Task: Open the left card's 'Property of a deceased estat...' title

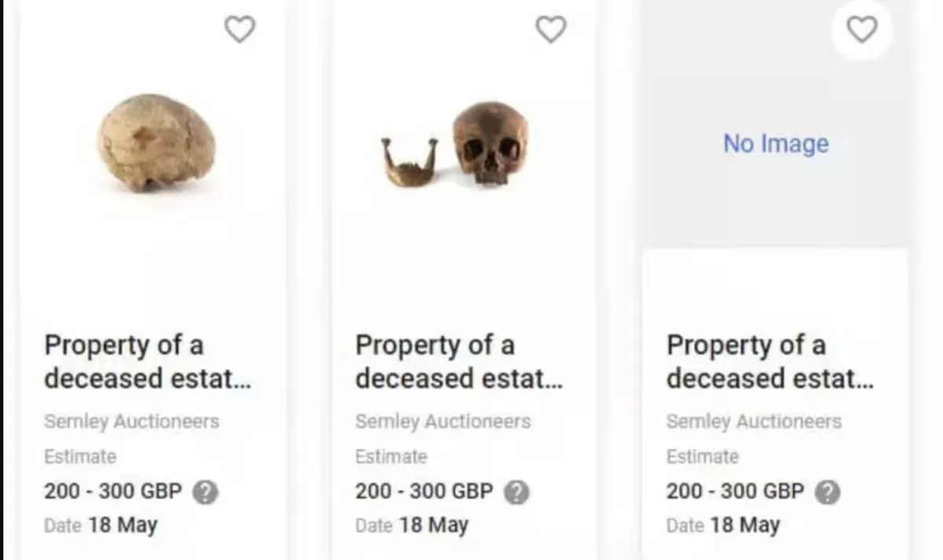Action: pos(147,361)
